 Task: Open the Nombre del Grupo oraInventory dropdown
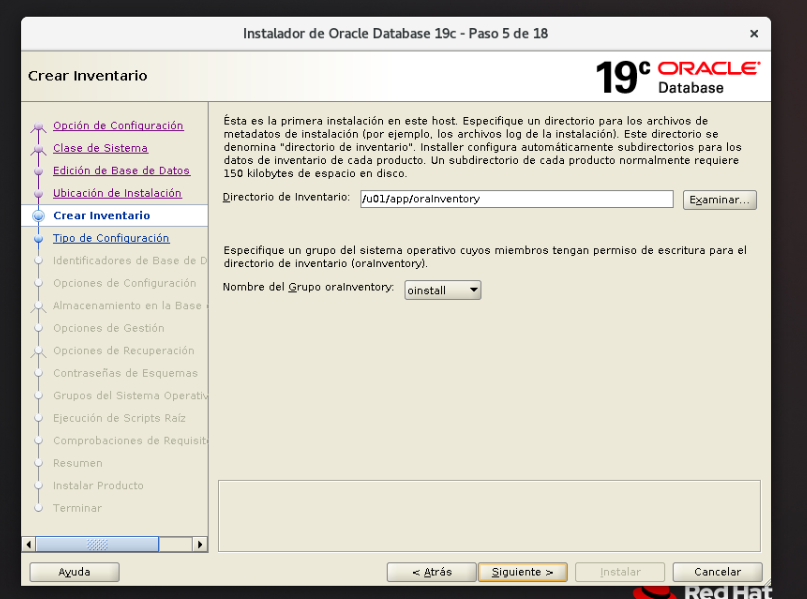click(471, 290)
